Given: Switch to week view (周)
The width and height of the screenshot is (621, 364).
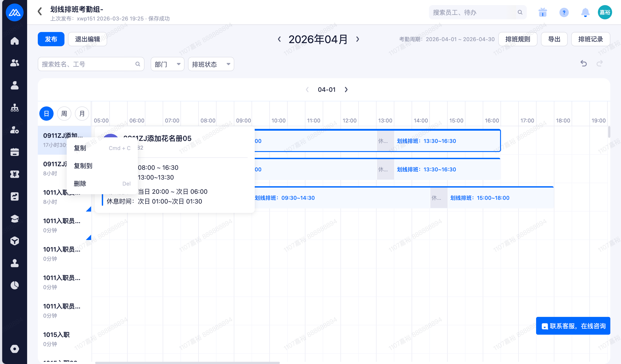Looking at the screenshot, I should (64, 114).
